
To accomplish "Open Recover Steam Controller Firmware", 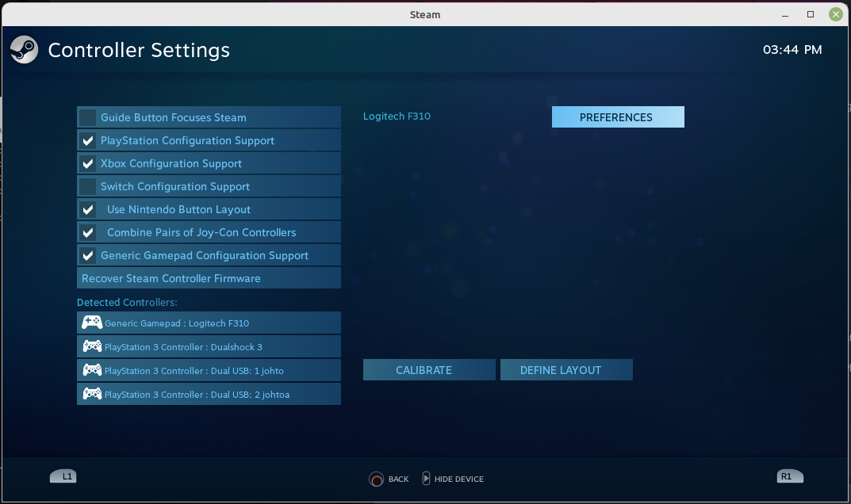I will pos(209,278).
